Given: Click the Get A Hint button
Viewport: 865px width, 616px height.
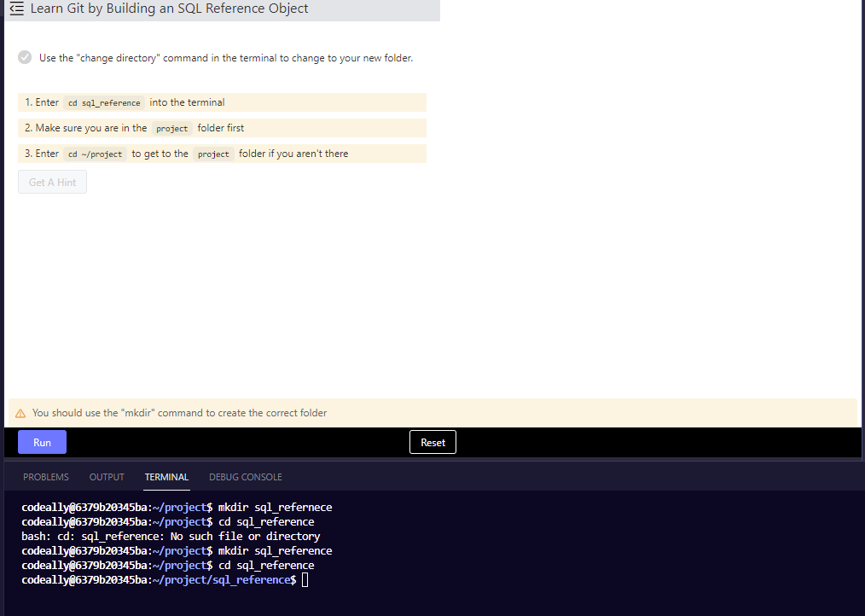Looking at the screenshot, I should click(51, 182).
